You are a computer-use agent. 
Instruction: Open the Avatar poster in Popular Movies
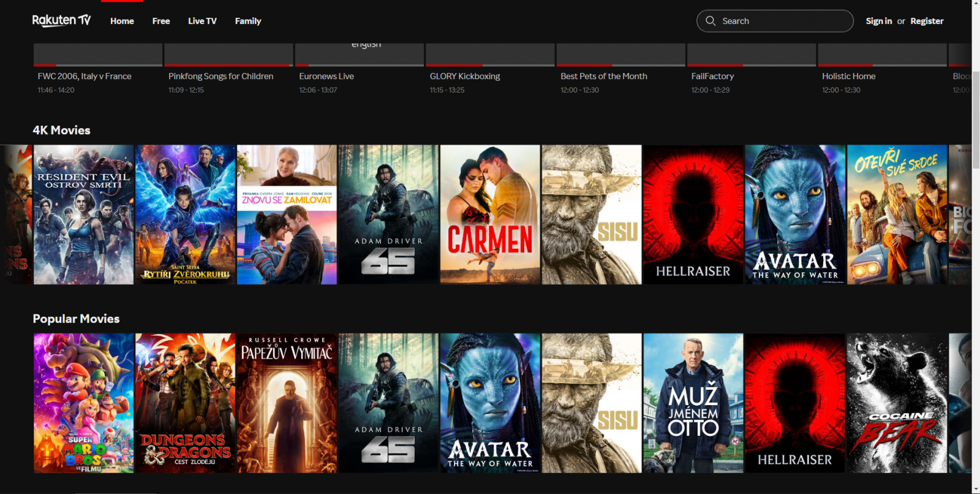click(x=490, y=403)
